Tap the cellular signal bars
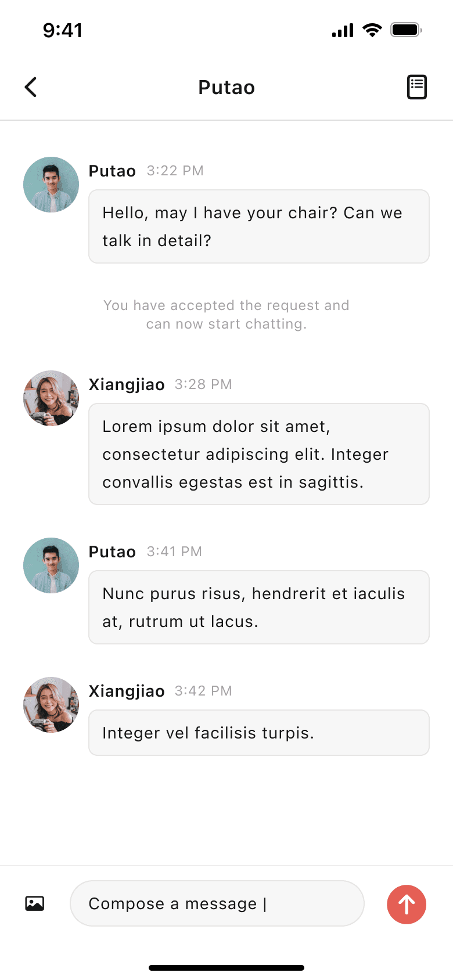Image resolution: width=453 pixels, height=980 pixels. [343, 30]
